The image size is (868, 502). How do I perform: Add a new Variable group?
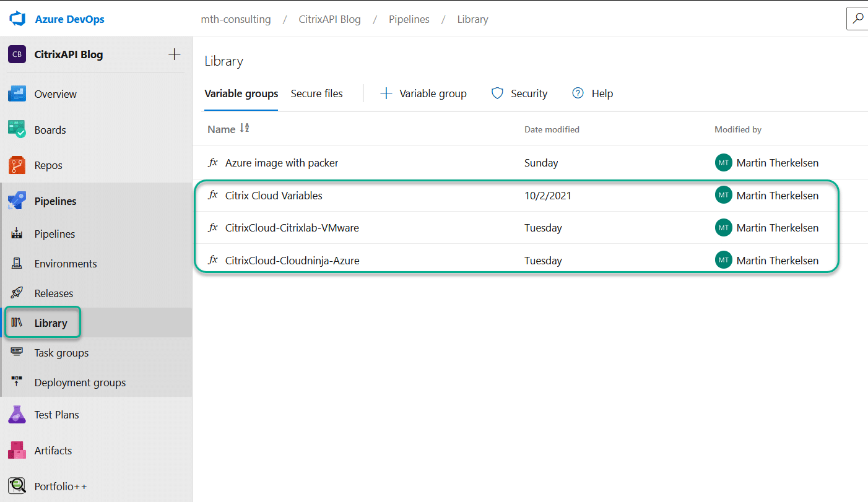[423, 93]
